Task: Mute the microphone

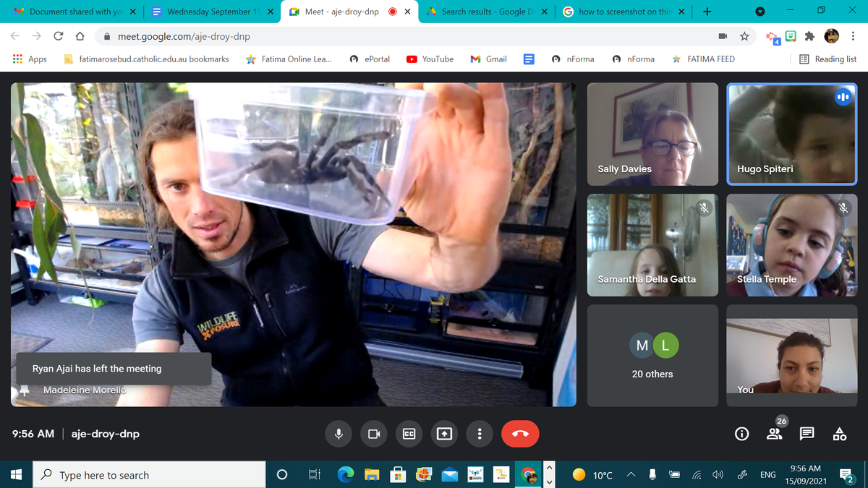Action: click(338, 434)
